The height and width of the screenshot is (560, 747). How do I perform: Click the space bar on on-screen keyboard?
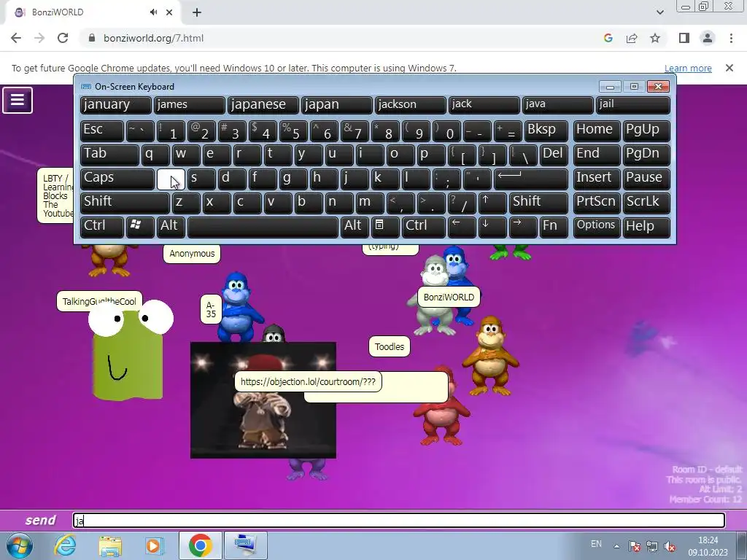tap(263, 226)
